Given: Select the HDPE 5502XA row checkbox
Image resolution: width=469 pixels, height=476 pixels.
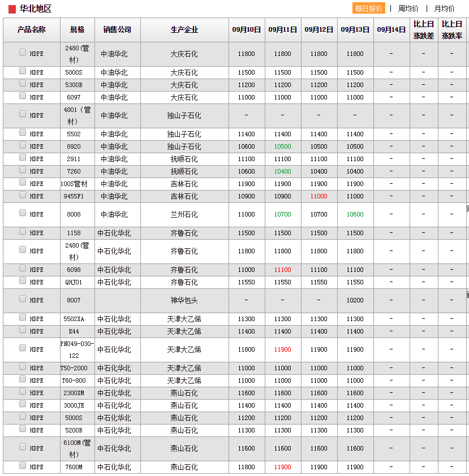Looking at the screenshot, I should pyautogui.click(x=23, y=317).
